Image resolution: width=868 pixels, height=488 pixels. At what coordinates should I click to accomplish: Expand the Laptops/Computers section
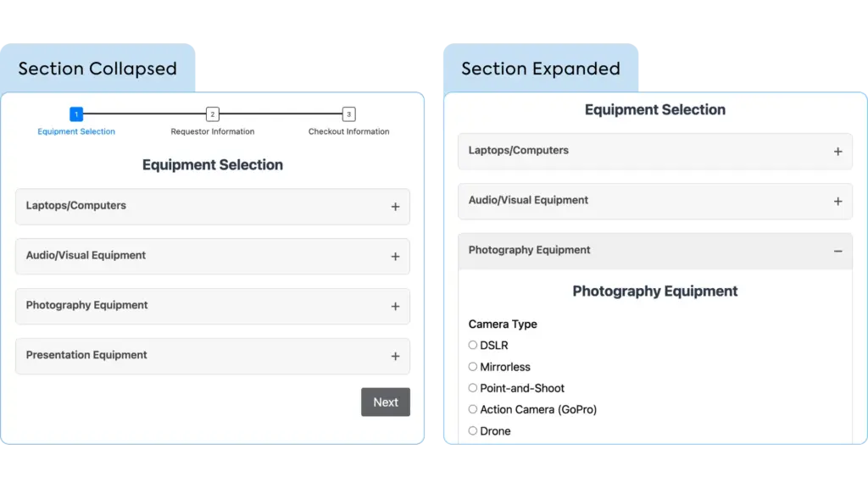[212, 207]
